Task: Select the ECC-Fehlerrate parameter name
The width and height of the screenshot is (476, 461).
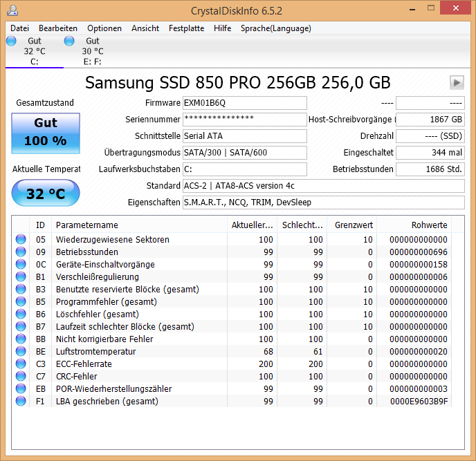Action: coord(84,364)
